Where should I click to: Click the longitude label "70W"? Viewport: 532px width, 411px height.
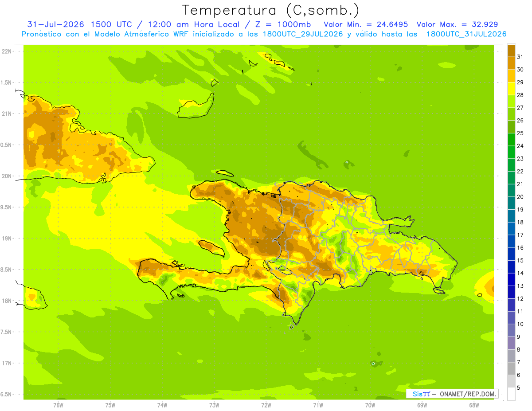(370, 405)
